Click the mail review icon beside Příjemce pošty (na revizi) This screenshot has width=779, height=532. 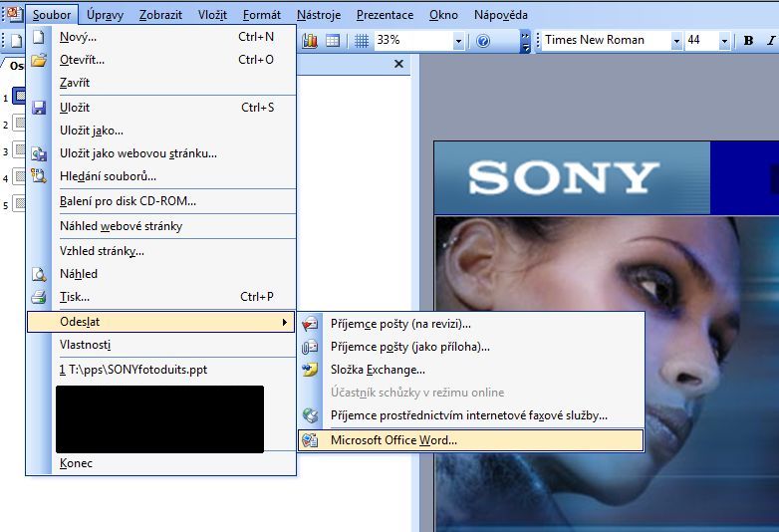coord(310,324)
